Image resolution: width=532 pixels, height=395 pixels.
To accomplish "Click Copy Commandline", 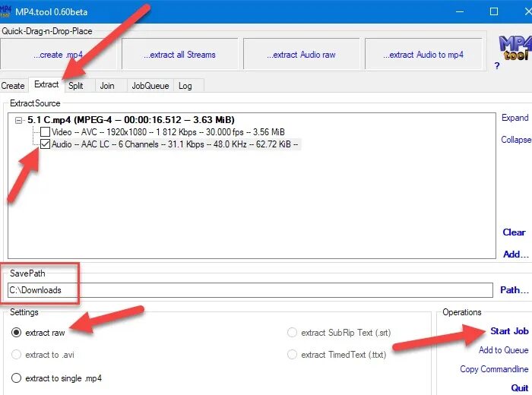I will point(494,369).
